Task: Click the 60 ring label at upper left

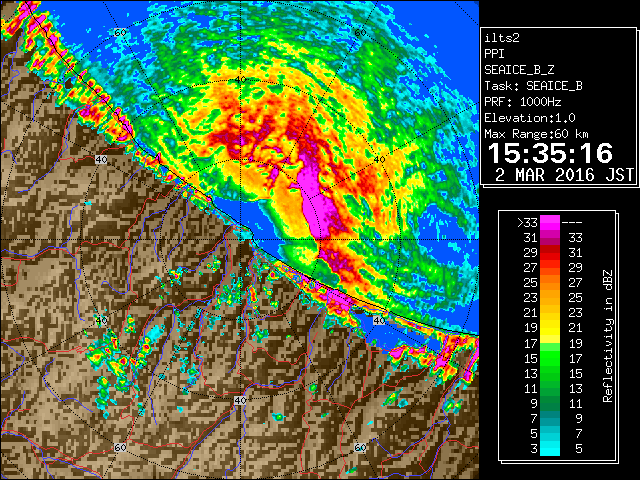Action: [x=120, y=33]
